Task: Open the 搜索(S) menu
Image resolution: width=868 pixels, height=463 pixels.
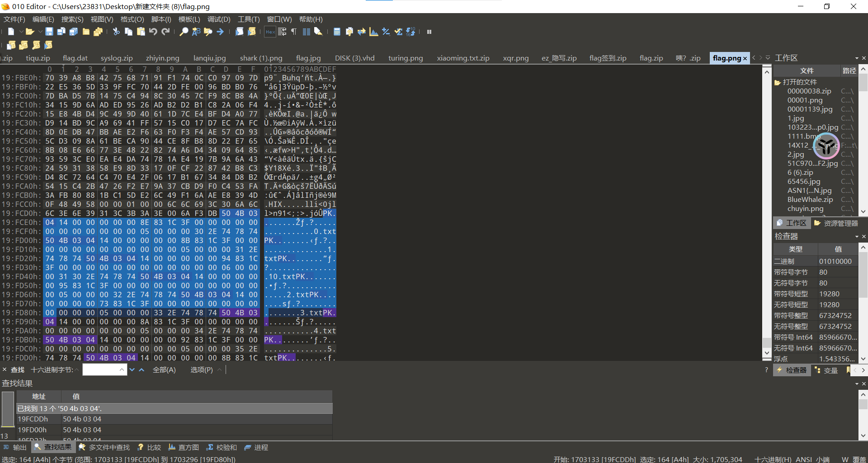Action: point(72,19)
